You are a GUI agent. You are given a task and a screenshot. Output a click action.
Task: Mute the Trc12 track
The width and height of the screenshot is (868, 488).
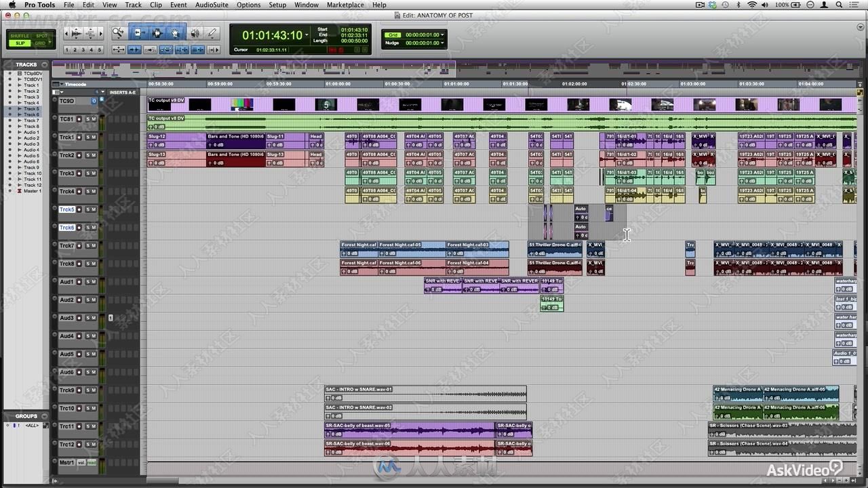tap(94, 445)
